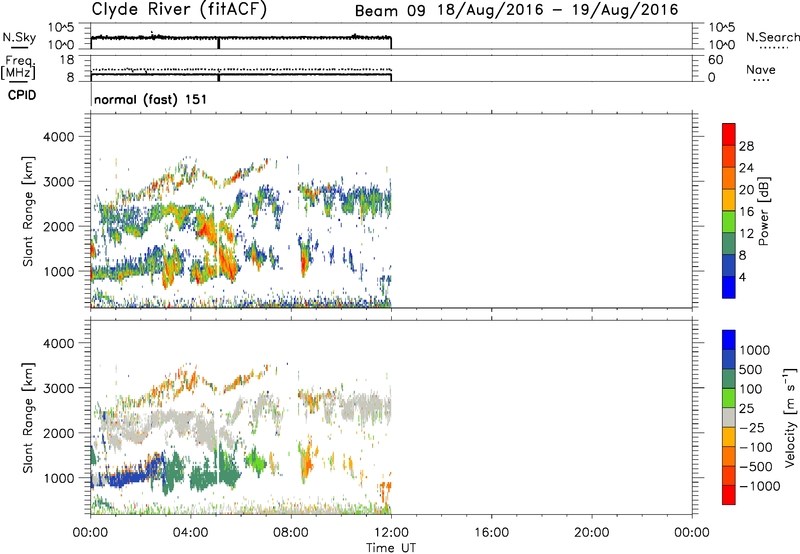Click the 'N.Search' legend label

(x=772, y=37)
